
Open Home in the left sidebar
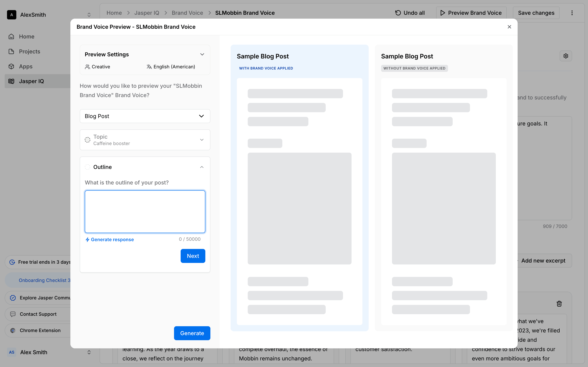click(26, 37)
